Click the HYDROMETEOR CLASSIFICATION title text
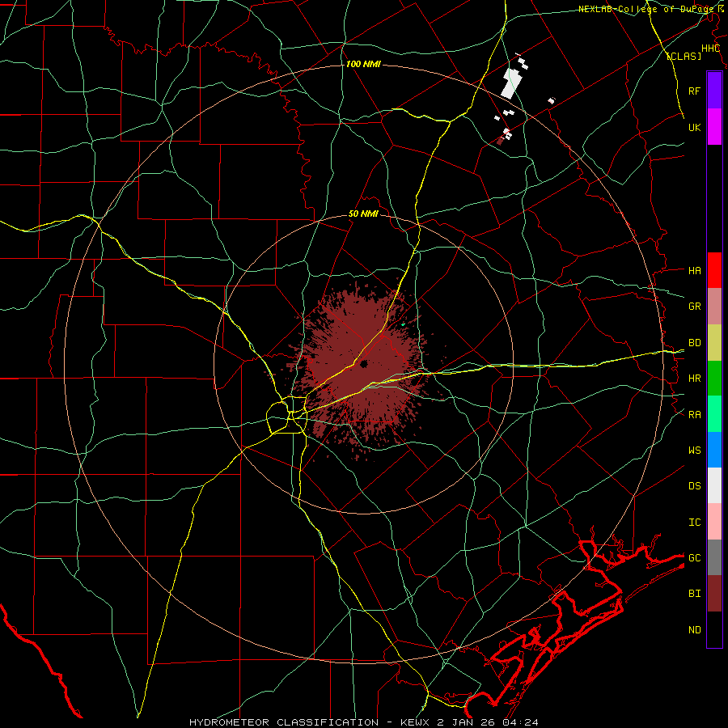The height and width of the screenshot is (728, 728). (x=284, y=722)
